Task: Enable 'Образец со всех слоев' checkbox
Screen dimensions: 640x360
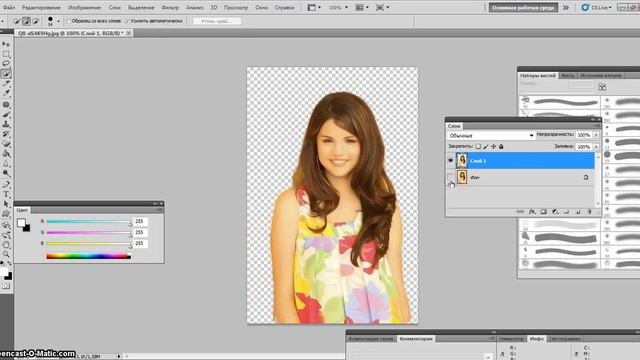Action: (x=69, y=21)
